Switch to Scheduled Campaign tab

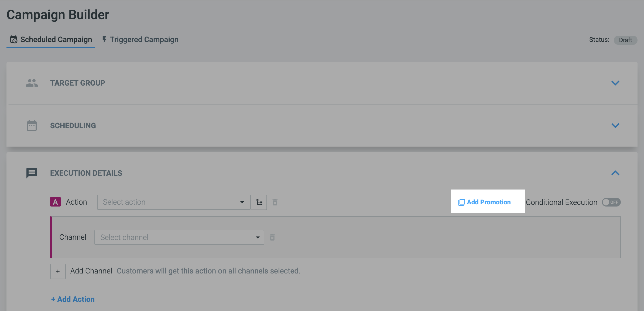[51, 40]
